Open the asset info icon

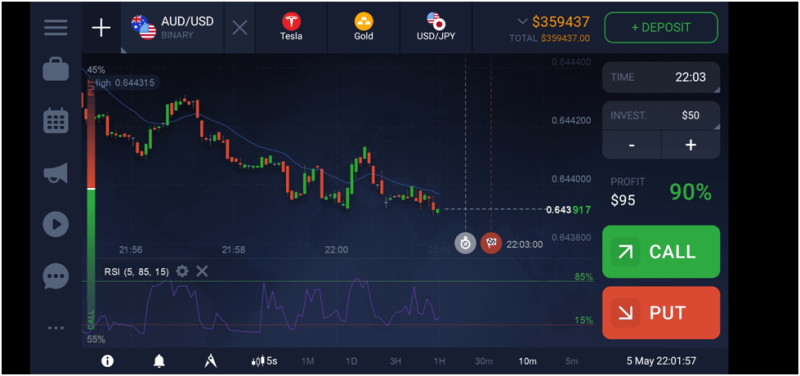[x=107, y=361]
